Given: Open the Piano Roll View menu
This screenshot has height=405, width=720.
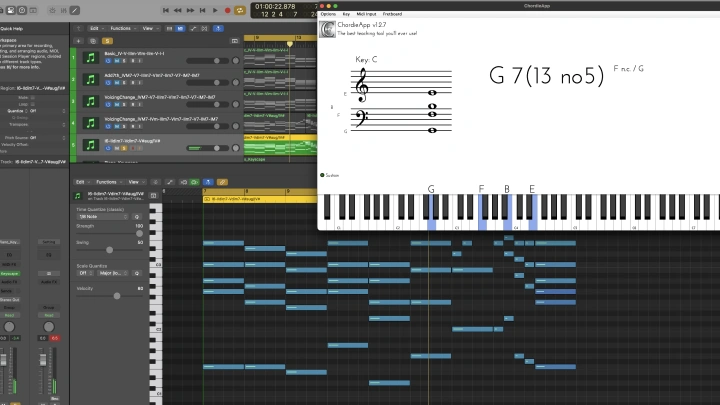Looking at the screenshot, I should coord(135,182).
